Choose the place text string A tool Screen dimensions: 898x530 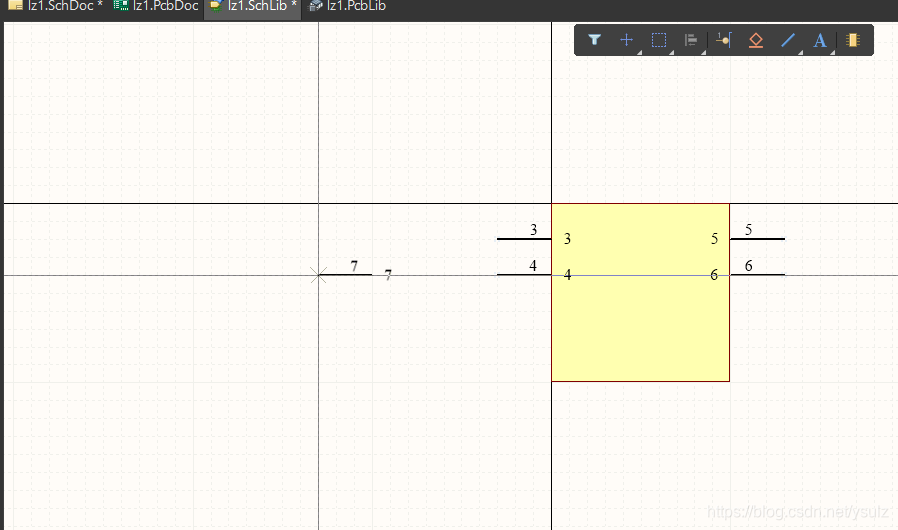(820, 40)
